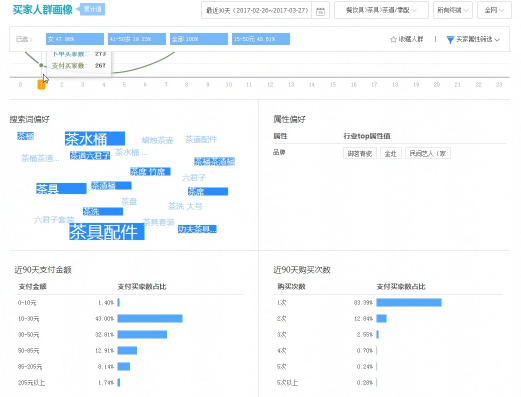Click the highlighted 茶具 search word
The height and width of the screenshot is (397, 521).
[61, 189]
